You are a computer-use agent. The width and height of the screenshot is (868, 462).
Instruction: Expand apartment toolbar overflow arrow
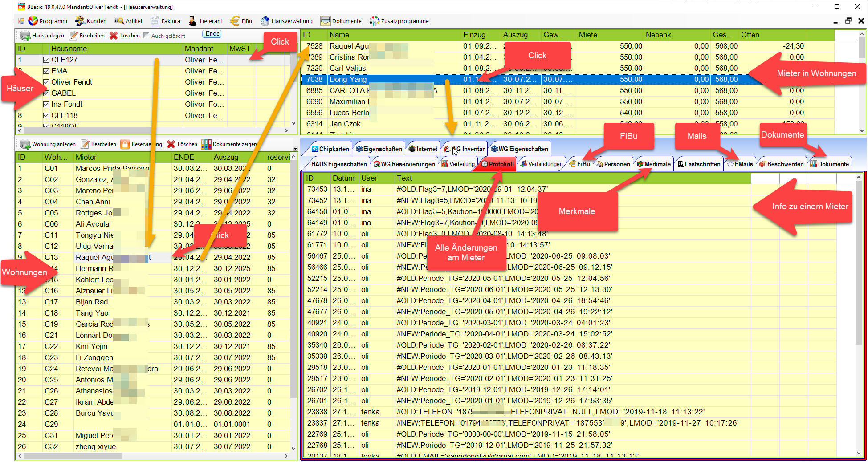point(295,148)
